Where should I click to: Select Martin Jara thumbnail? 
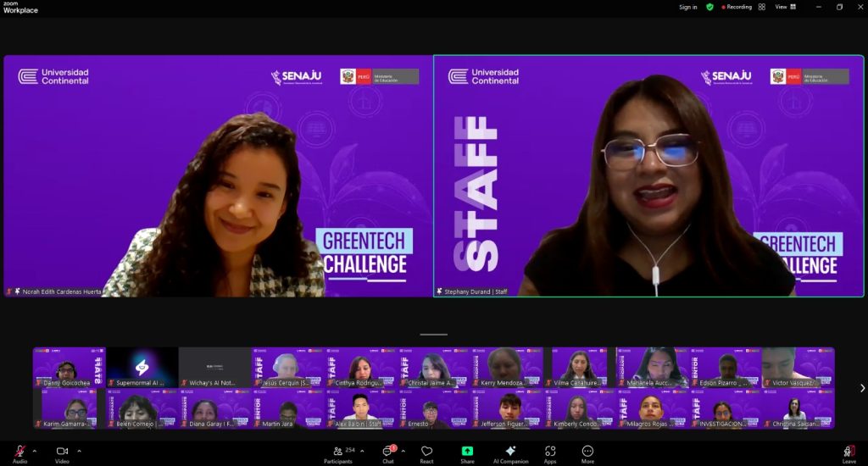(288, 408)
